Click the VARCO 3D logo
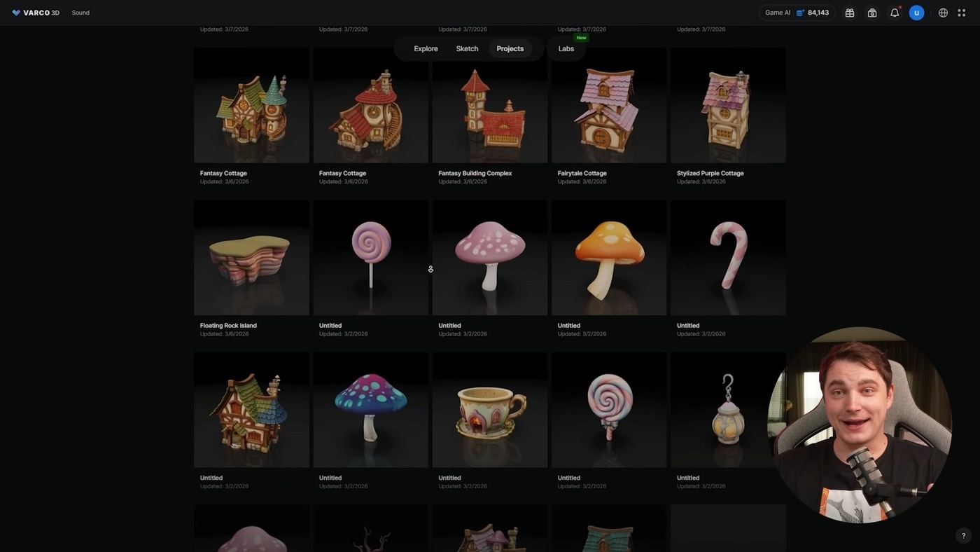 click(x=36, y=13)
